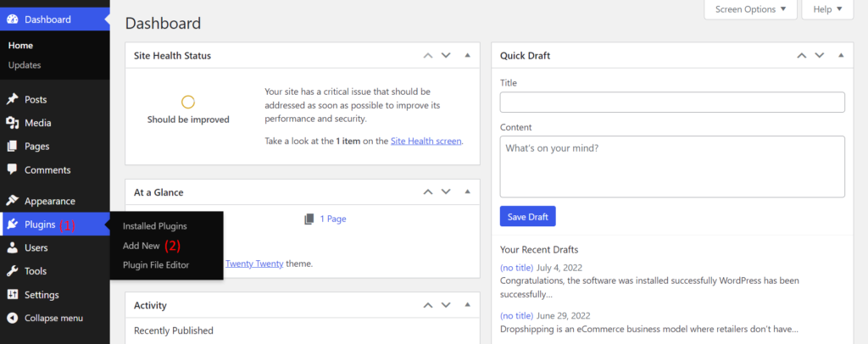
Task: Choose Add New in Plugins flyout
Action: [x=142, y=246]
